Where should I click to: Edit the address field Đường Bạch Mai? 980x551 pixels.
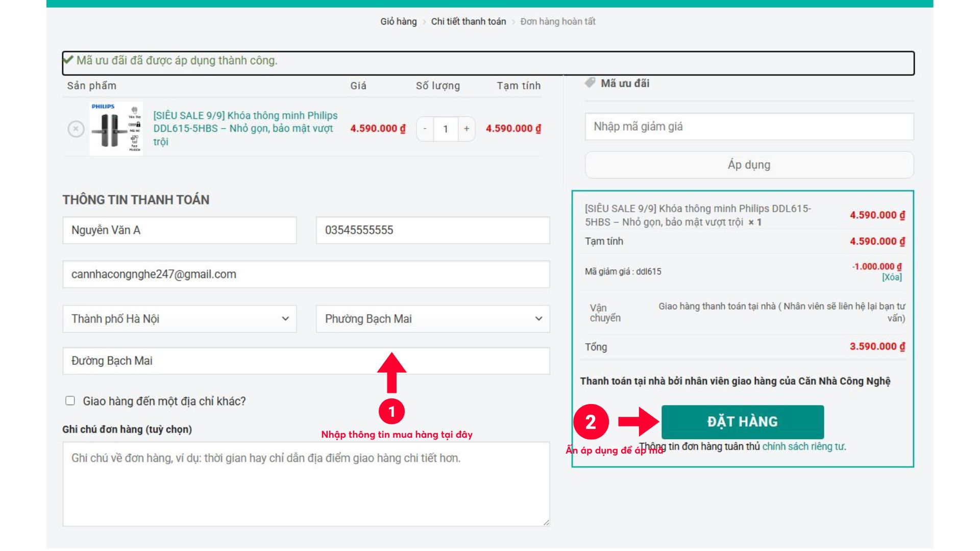[306, 361]
